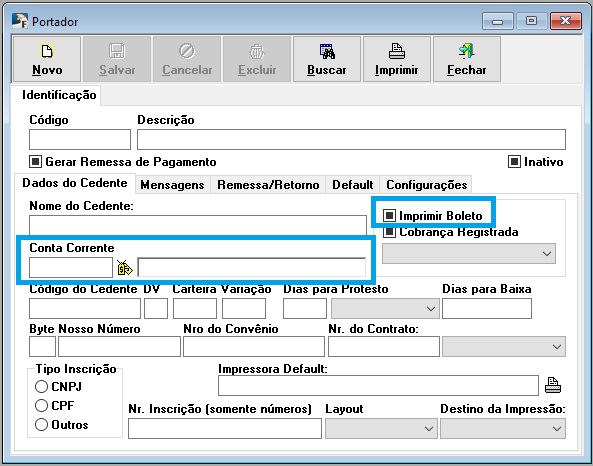Image resolution: width=593 pixels, height=466 pixels.
Task: Click the Excluir trash icon
Action: (x=257, y=51)
